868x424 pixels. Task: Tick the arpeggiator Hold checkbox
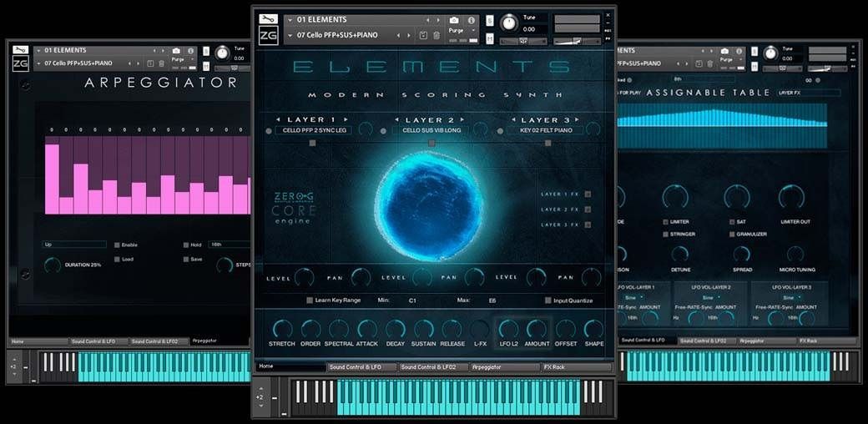(x=186, y=245)
